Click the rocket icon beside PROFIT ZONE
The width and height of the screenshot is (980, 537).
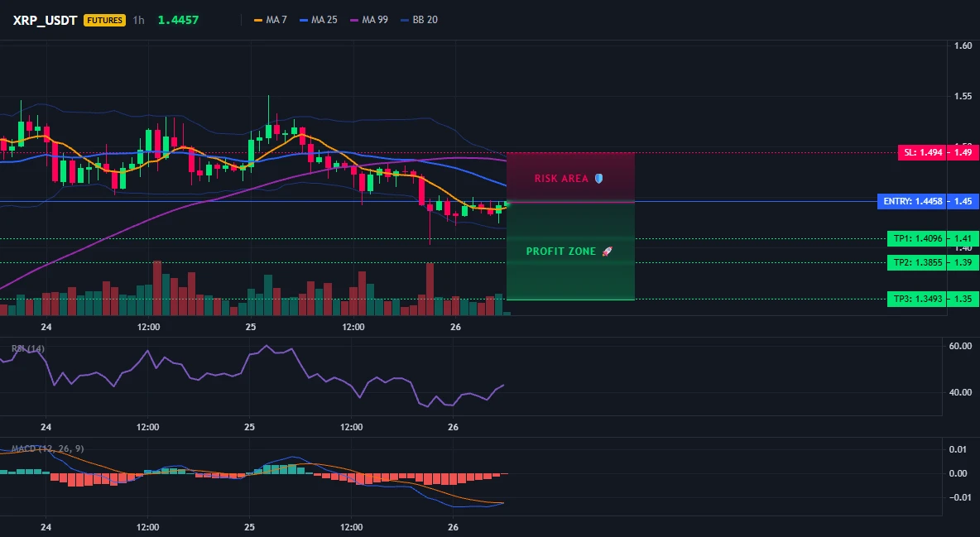click(607, 252)
